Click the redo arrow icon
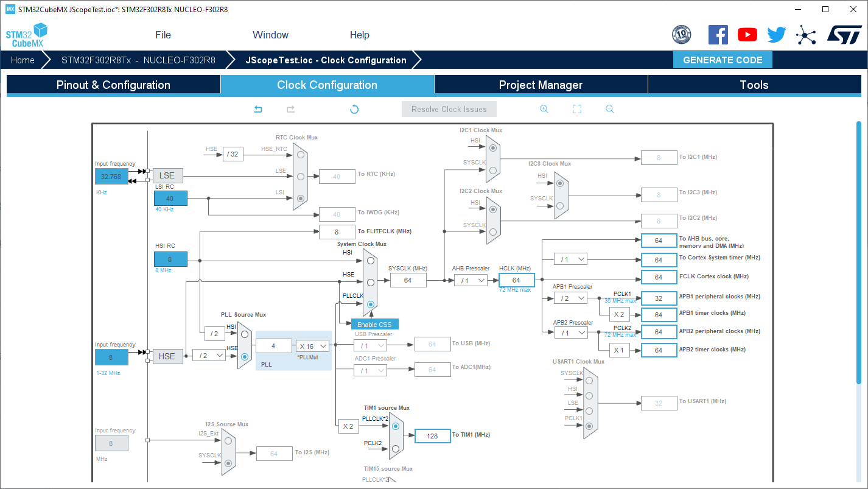The height and width of the screenshot is (489, 868). click(291, 109)
